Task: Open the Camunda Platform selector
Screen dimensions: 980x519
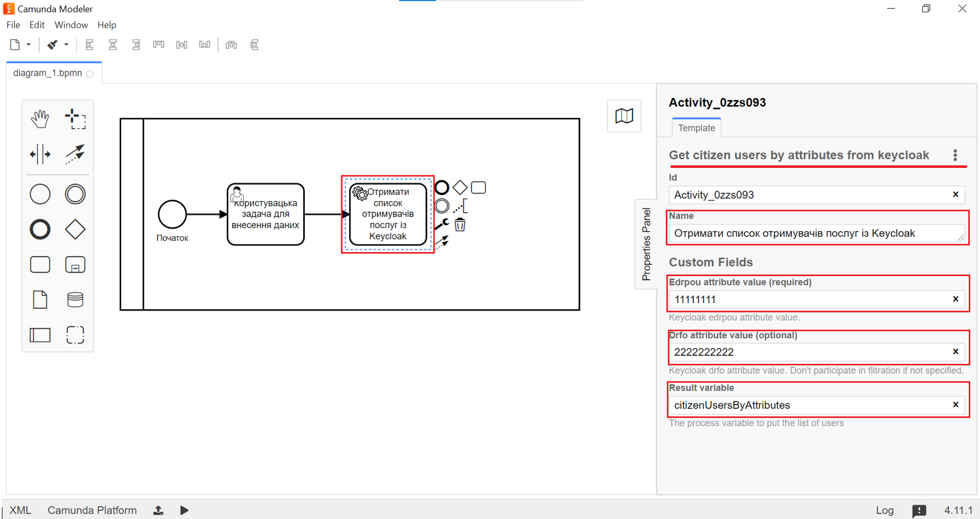Action: [92, 510]
